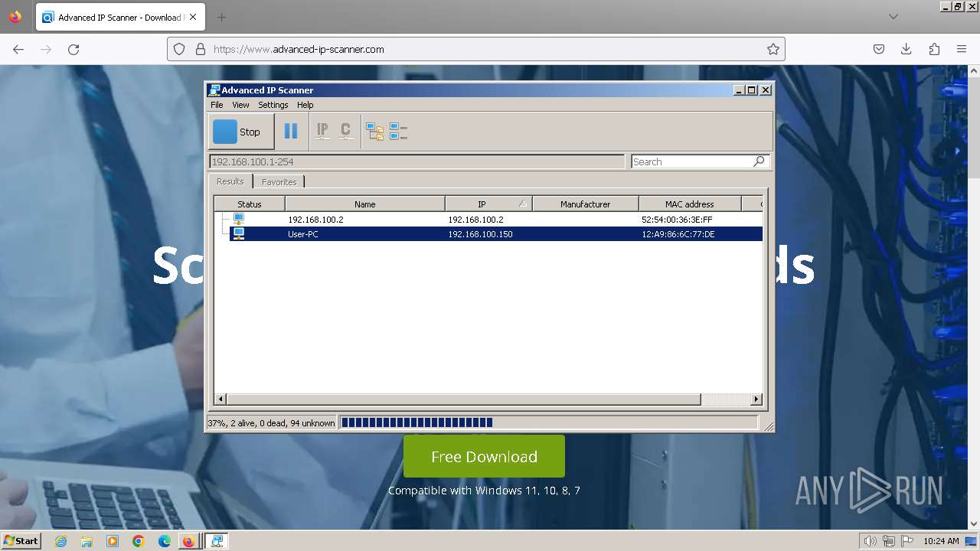Open the View menu
Viewport: 980px width, 551px height.
[x=240, y=105]
